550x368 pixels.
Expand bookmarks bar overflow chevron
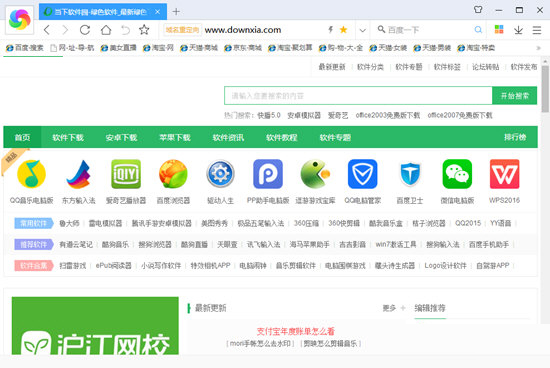pyautogui.click(x=538, y=48)
